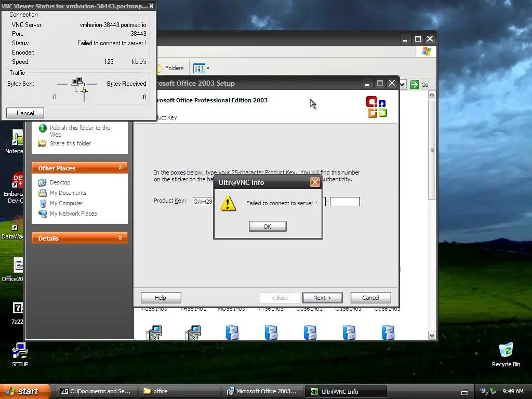Viewport: 532px width, 399px height.
Task: Click Publish this folder to the Web
Action: (80, 131)
